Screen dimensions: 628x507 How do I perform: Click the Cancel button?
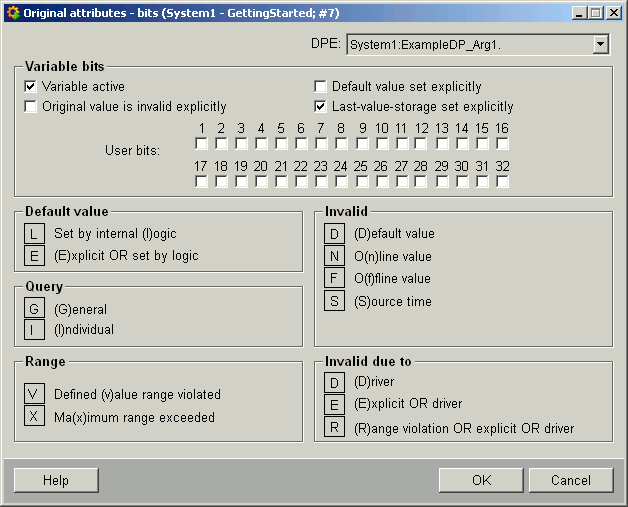coord(571,480)
